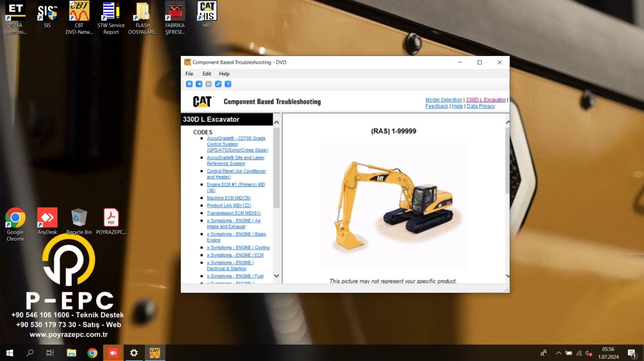Open the notification center icon
644x361 pixels.
pyautogui.click(x=632, y=353)
